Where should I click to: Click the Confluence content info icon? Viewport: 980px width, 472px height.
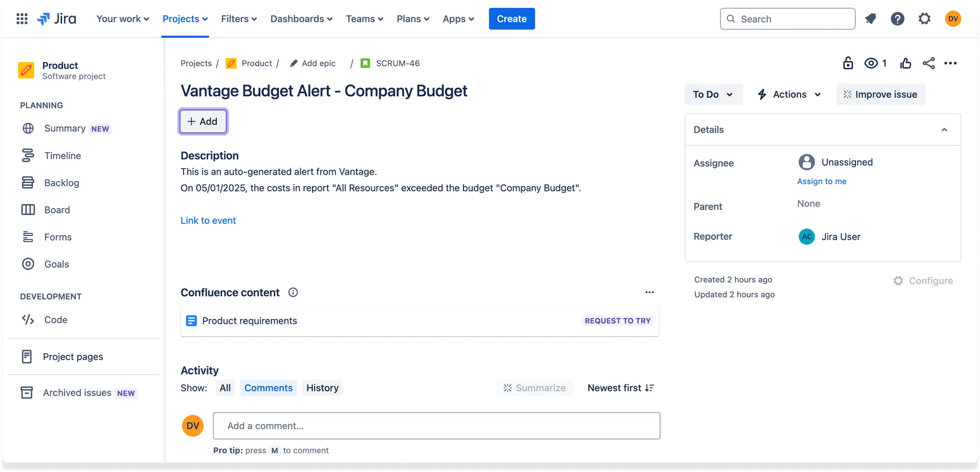293,292
